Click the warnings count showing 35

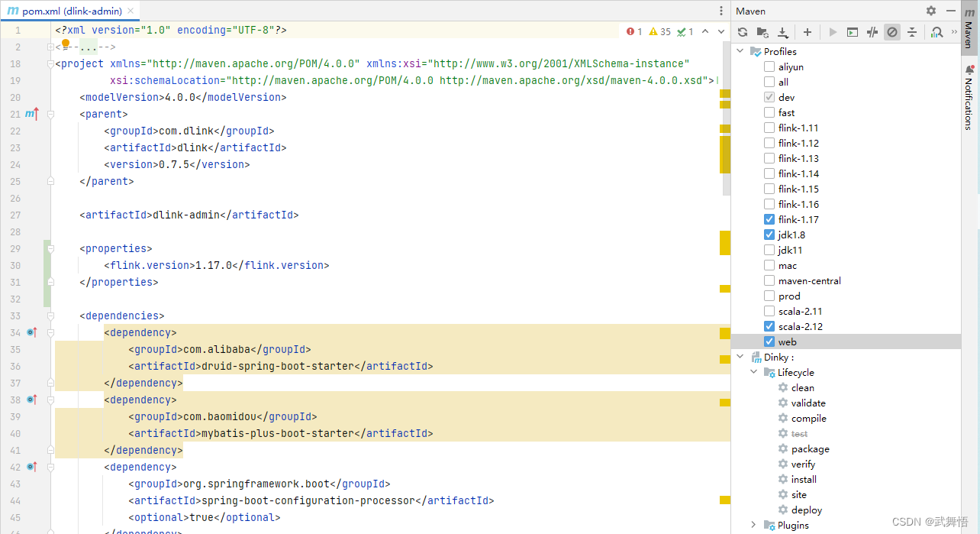coord(659,31)
